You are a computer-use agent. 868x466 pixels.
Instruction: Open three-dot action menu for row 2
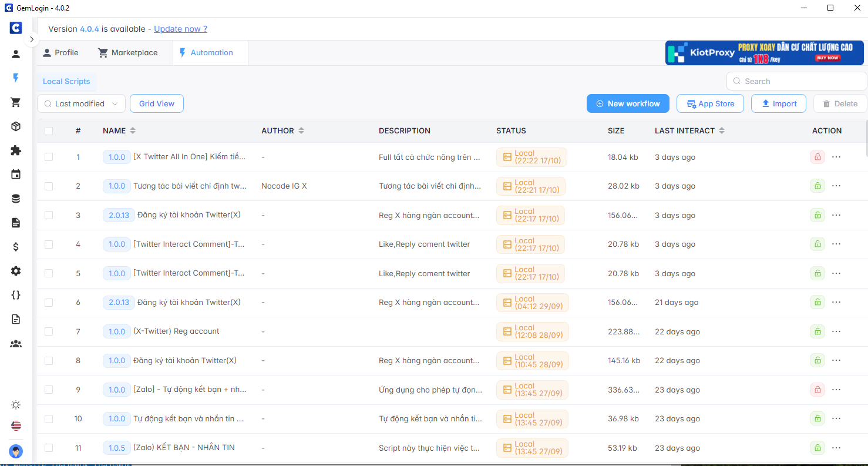(836, 186)
